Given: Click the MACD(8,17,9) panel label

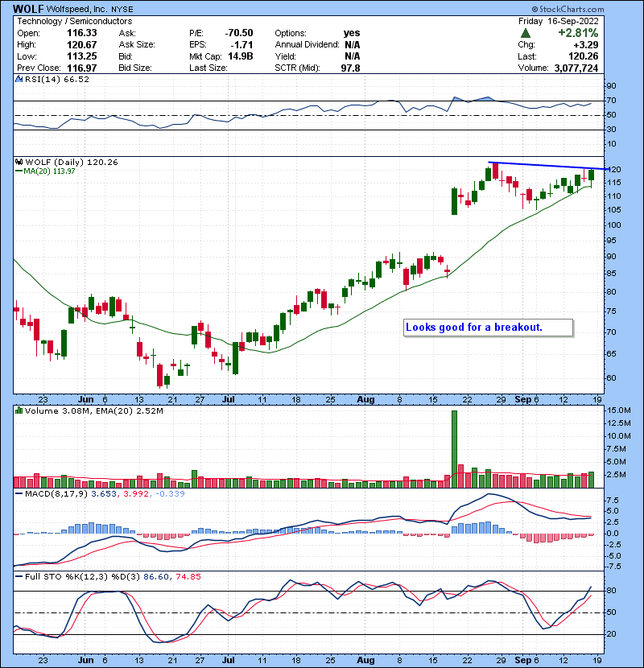Looking at the screenshot, I should [56, 494].
